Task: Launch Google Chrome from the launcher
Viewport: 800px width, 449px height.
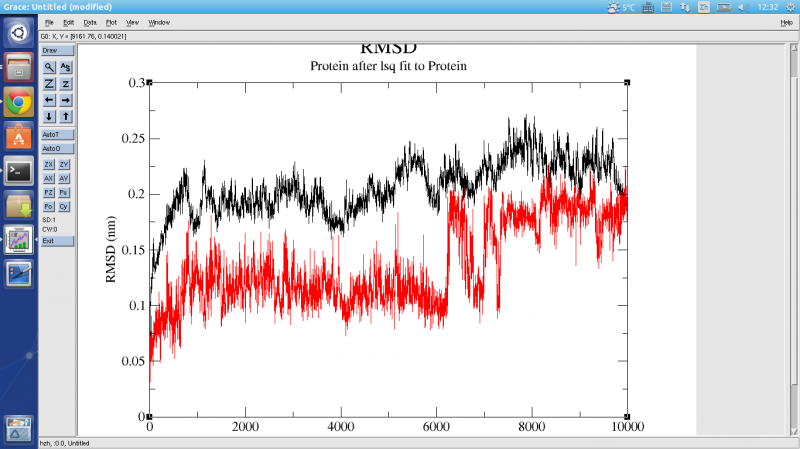Action: coord(19,102)
